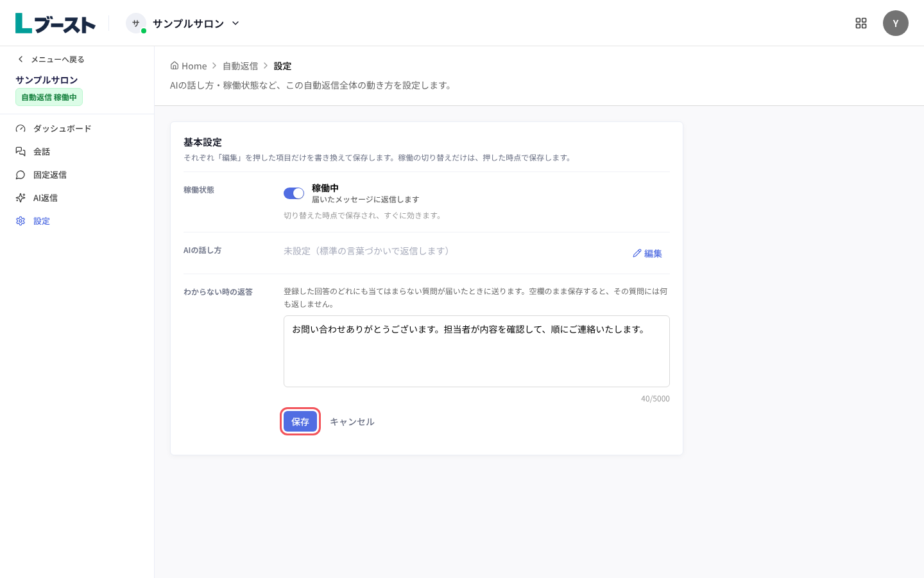This screenshot has height=578, width=924.
Task: Open the Y user avatar menu
Action: [896, 23]
